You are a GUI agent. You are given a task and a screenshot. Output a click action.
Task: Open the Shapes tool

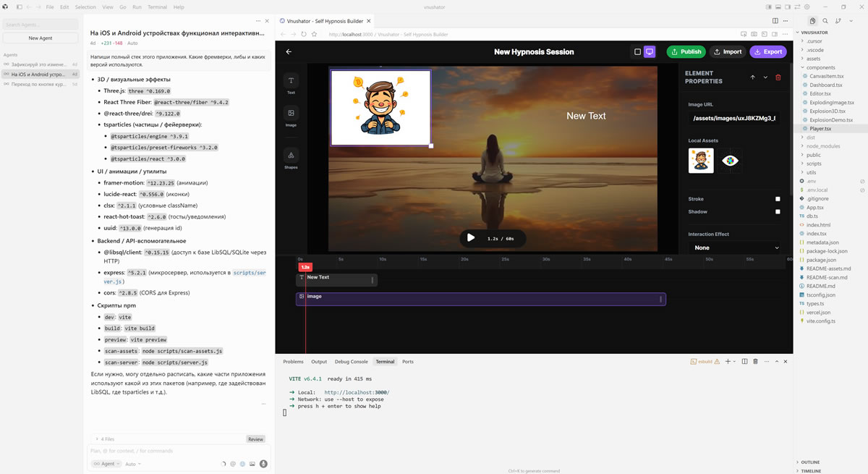click(291, 158)
